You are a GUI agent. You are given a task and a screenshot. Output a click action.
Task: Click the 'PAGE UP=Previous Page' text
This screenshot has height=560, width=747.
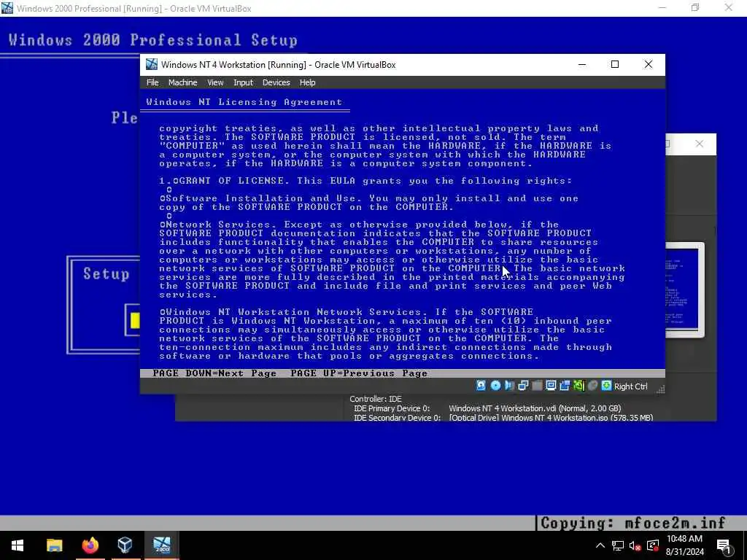tap(359, 373)
